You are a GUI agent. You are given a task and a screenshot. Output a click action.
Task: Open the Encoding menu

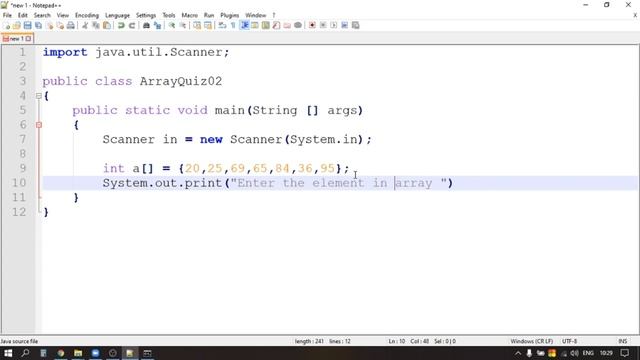click(87, 15)
